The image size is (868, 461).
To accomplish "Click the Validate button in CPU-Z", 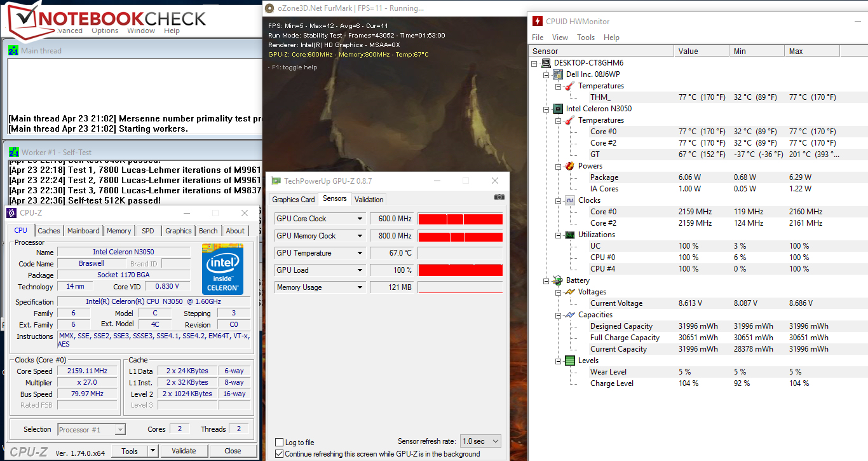I will tap(184, 451).
